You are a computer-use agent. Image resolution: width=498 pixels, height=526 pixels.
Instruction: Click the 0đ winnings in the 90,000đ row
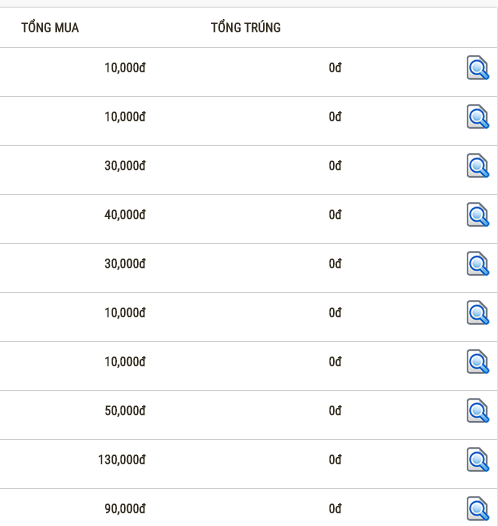pos(335,509)
